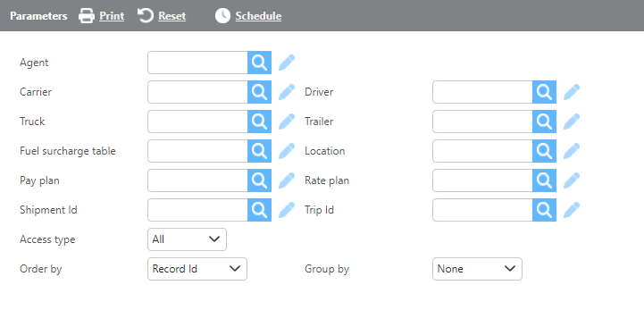Open the Group by None dropdown
This screenshot has height=327, width=644.
pyautogui.click(x=477, y=269)
